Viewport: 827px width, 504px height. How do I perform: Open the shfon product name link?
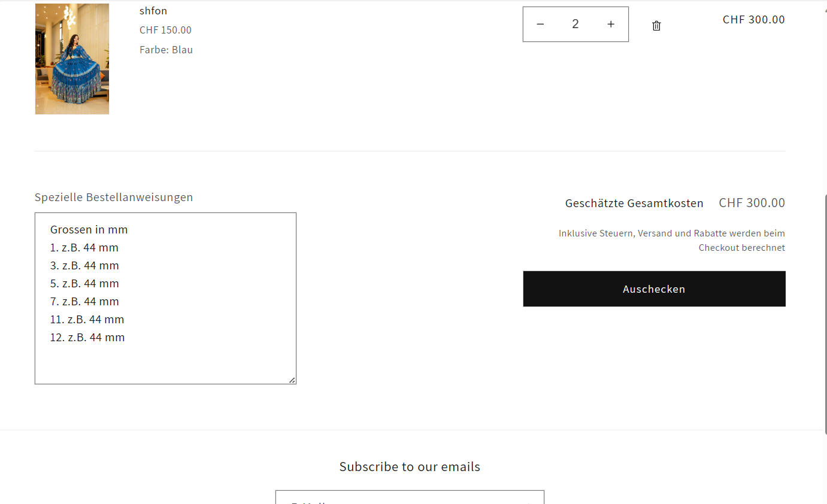(153, 11)
